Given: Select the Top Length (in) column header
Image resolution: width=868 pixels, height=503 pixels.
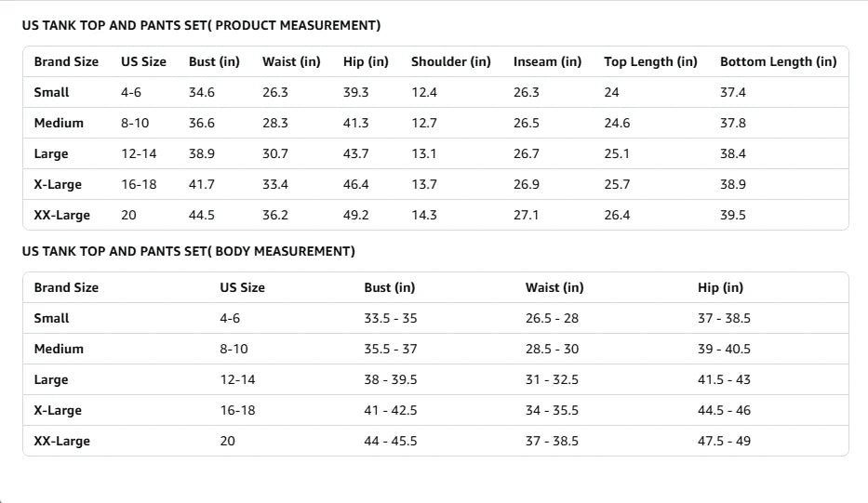Looking at the screenshot, I should point(650,61).
